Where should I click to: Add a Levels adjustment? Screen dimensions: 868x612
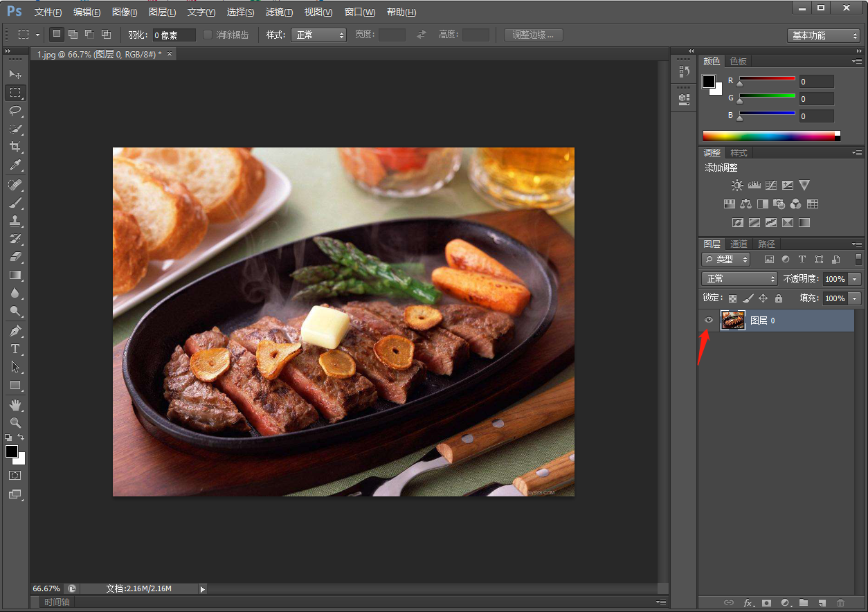click(754, 186)
